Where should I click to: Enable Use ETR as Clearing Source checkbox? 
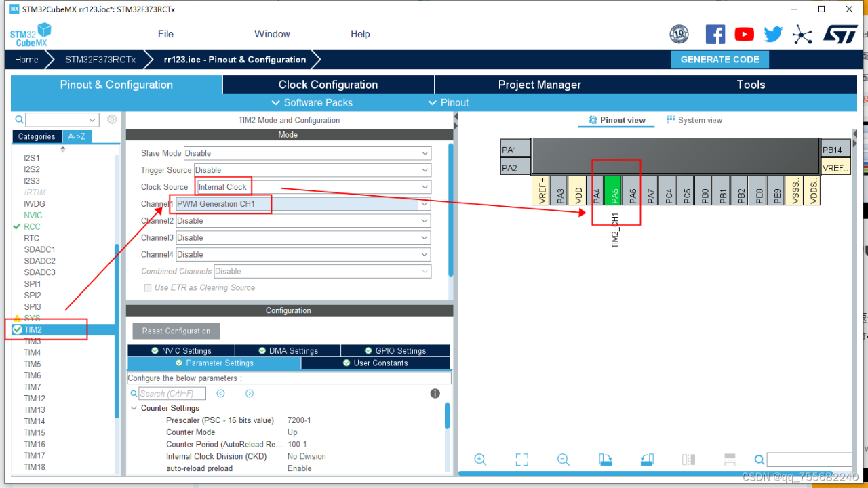148,288
